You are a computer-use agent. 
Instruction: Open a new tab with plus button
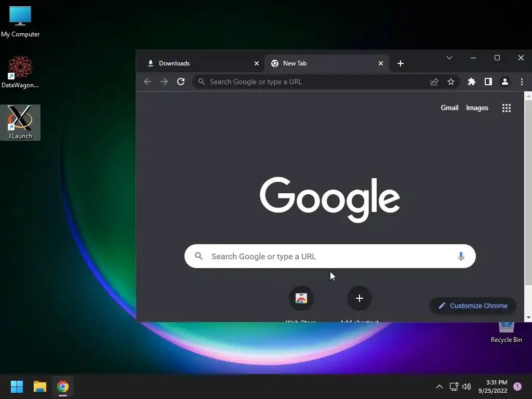pos(401,63)
